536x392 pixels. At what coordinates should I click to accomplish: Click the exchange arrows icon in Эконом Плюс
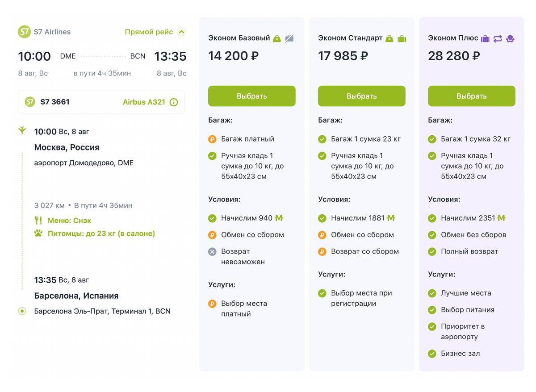coord(498,38)
